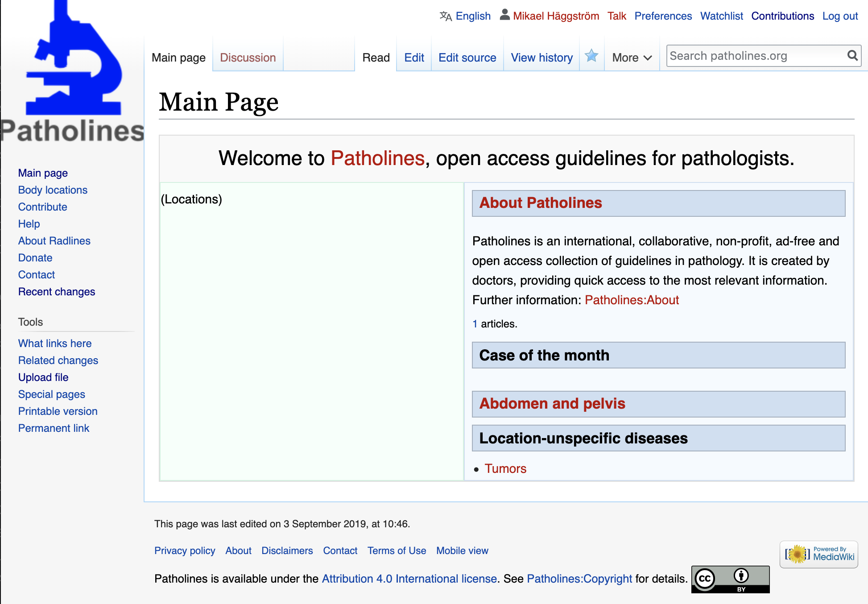The width and height of the screenshot is (868, 604).
Task: Click the last edited date text
Action: [282, 524]
